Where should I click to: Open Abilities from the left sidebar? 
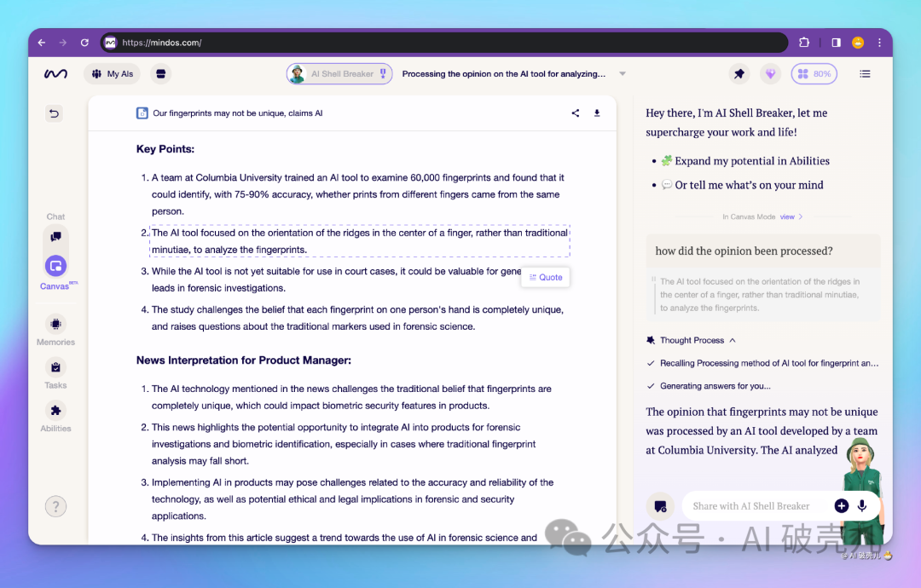click(x=55, y=411)
